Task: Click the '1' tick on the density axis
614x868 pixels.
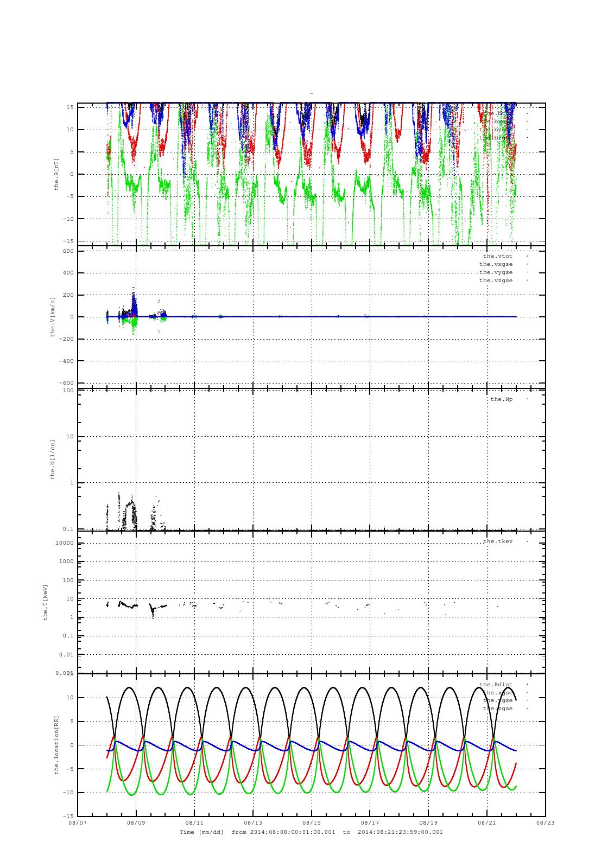Action: 72,483
